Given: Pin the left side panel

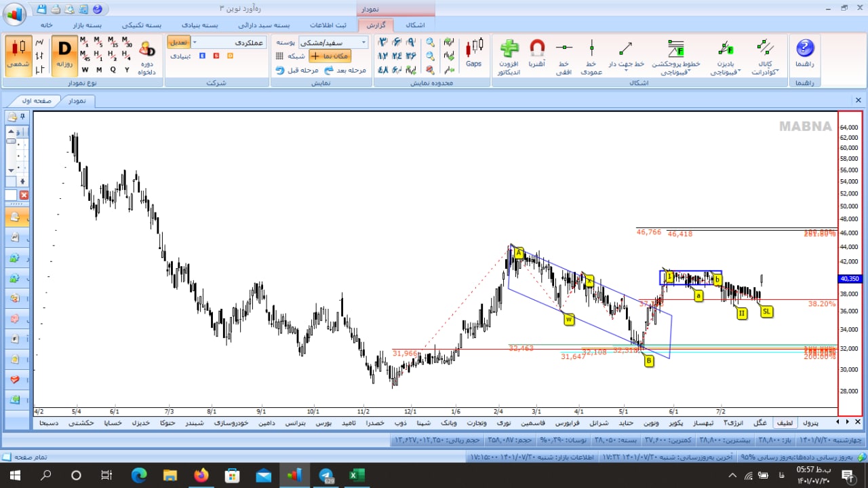Looking at the screenshot, I should click(22, 116).
